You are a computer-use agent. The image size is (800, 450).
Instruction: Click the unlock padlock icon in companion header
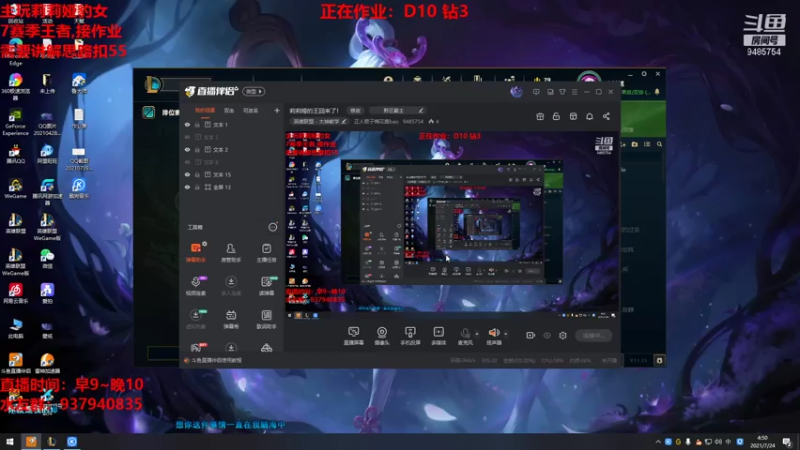[556, 116]
